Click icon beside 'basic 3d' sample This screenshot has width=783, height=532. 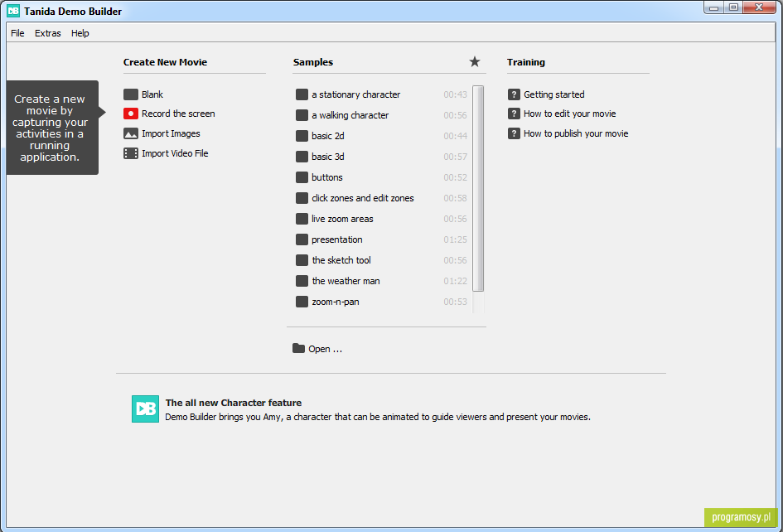[x=302, y=157]
